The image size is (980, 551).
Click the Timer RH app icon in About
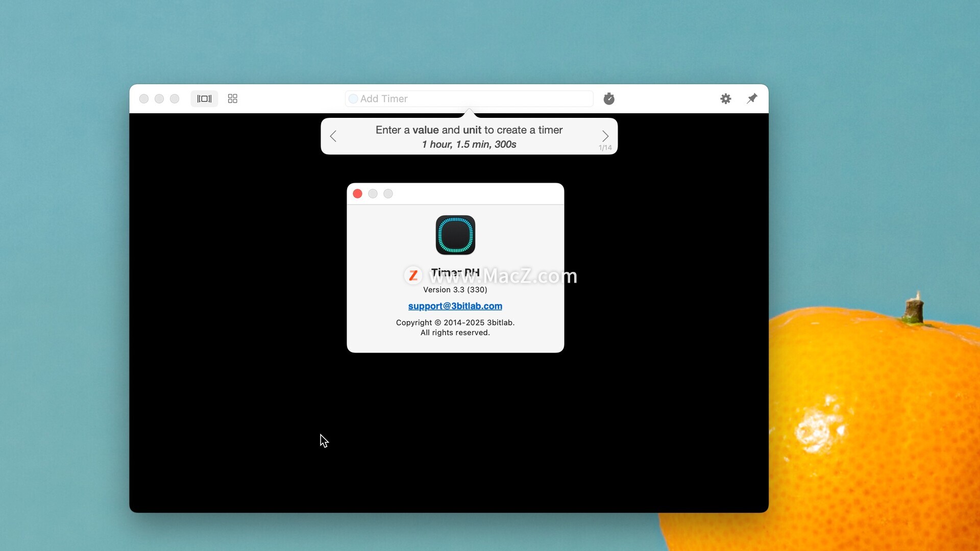click(455, 235)
